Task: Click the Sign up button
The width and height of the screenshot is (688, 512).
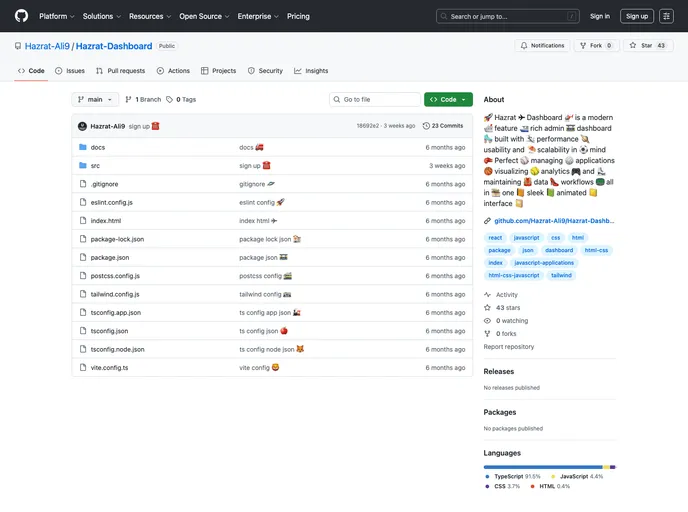Action: point(637,16)
